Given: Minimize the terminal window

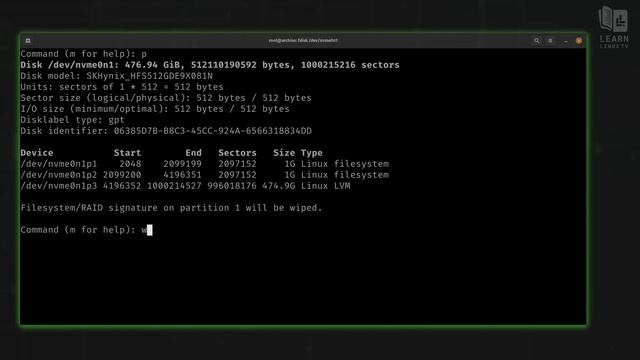Looking at the screenshot, I should pyautogui.click(x=565, y=41).
